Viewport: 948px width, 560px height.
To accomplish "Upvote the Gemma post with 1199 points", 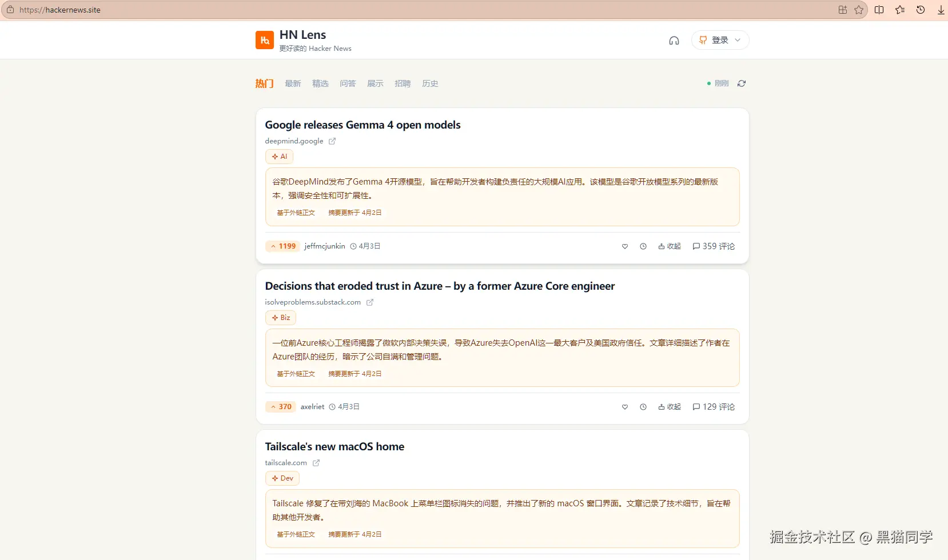I will coord(283,246).
